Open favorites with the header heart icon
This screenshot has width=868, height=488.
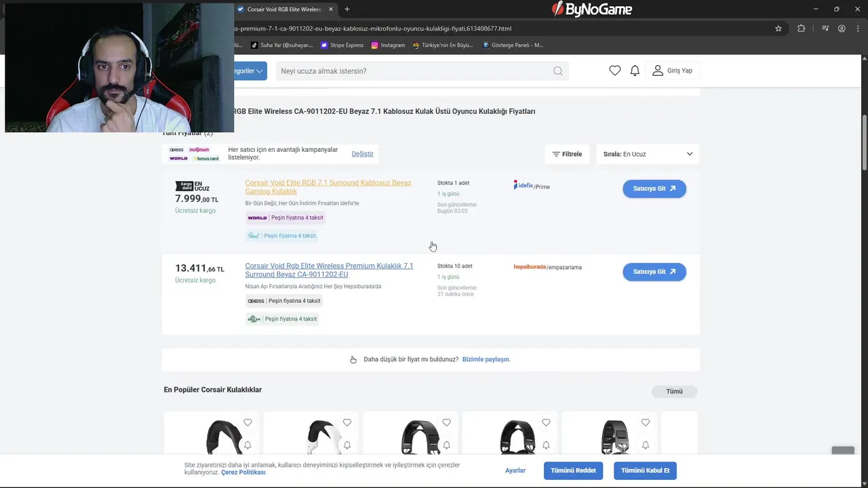(615, 70)
